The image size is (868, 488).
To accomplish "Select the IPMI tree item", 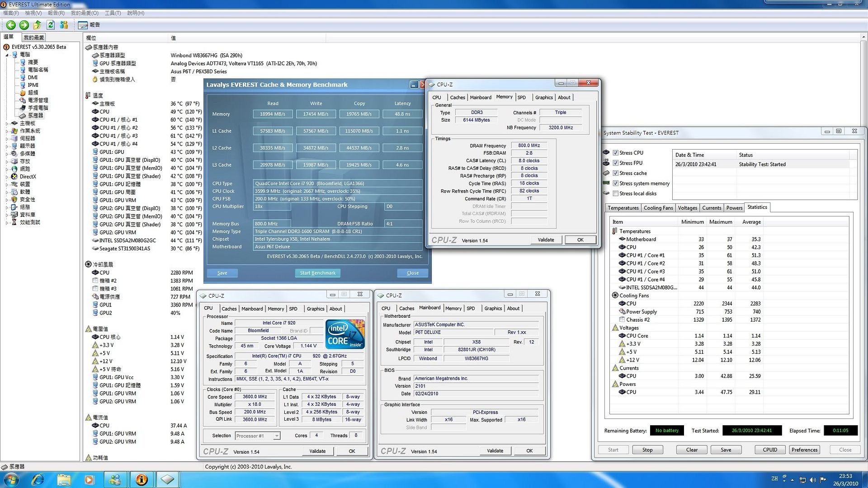I will tap(33, 85).
